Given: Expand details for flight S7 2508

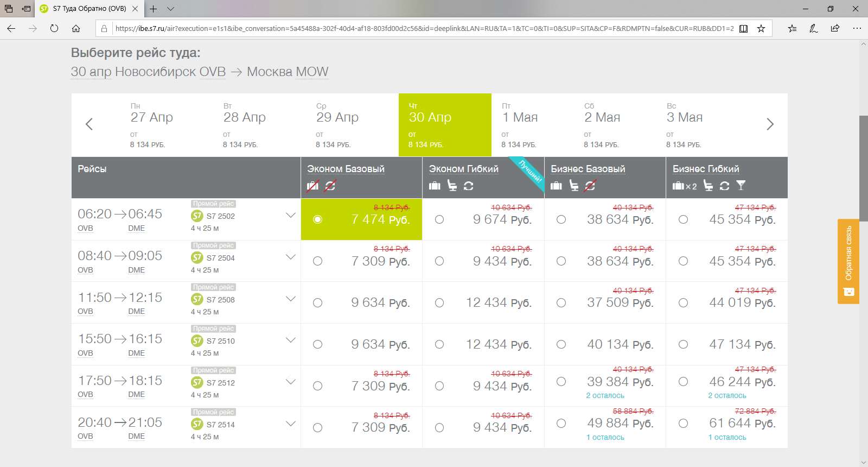Looking at the screenshot, I should coord(291,299).
